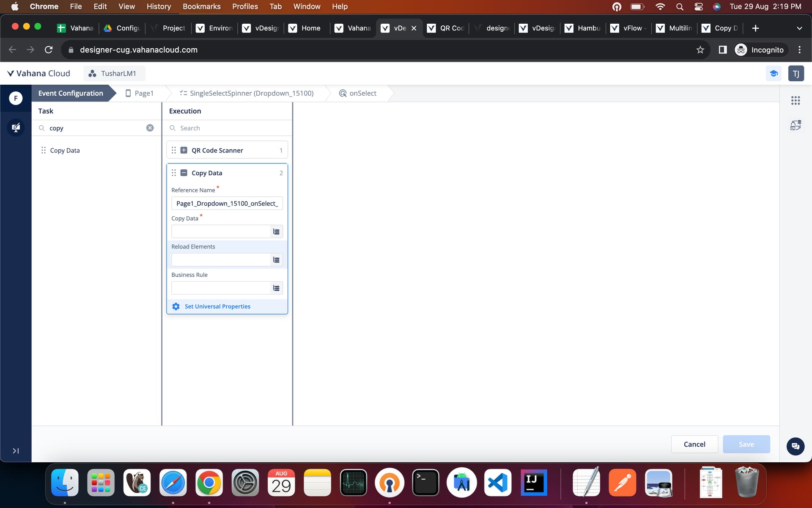Open Terminal from the dock
812x508 pixels.
[425, 483]
